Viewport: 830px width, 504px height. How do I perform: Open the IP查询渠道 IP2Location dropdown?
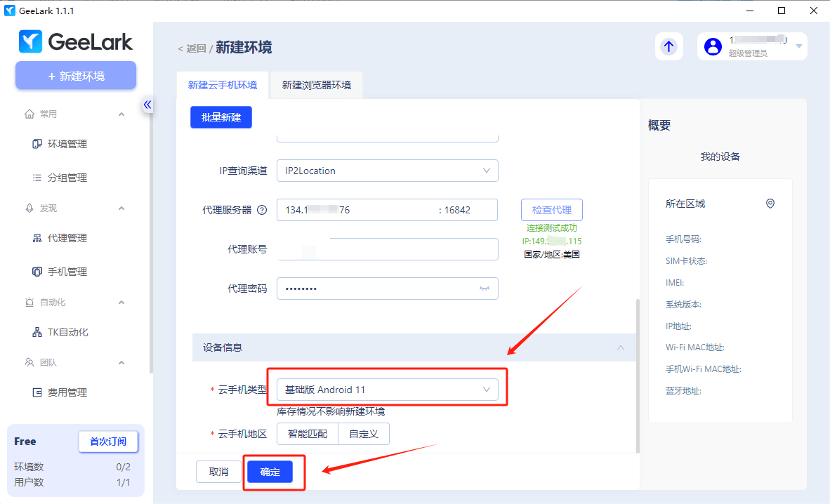[x=387, y=171]
